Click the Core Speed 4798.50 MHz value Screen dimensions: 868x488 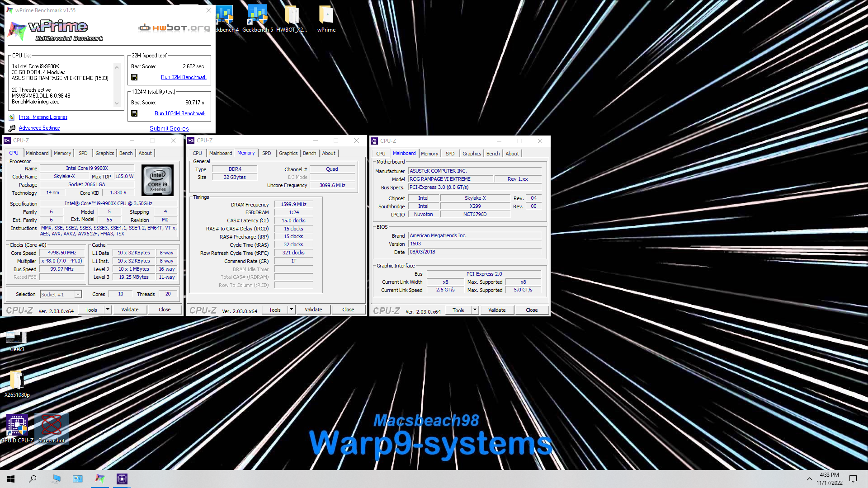[62, 253]
